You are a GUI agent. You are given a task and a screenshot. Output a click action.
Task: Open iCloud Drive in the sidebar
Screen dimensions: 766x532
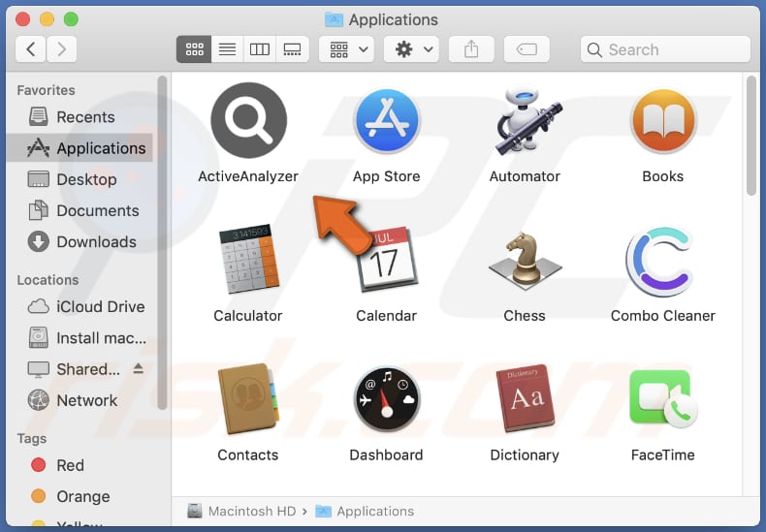[x=80, y=306]
